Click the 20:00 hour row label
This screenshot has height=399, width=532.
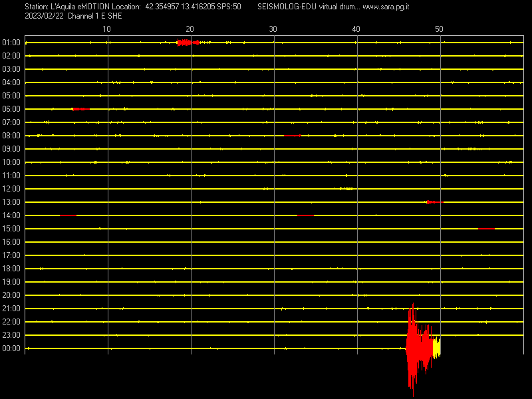pyautogui.click(x=11, y=295)
